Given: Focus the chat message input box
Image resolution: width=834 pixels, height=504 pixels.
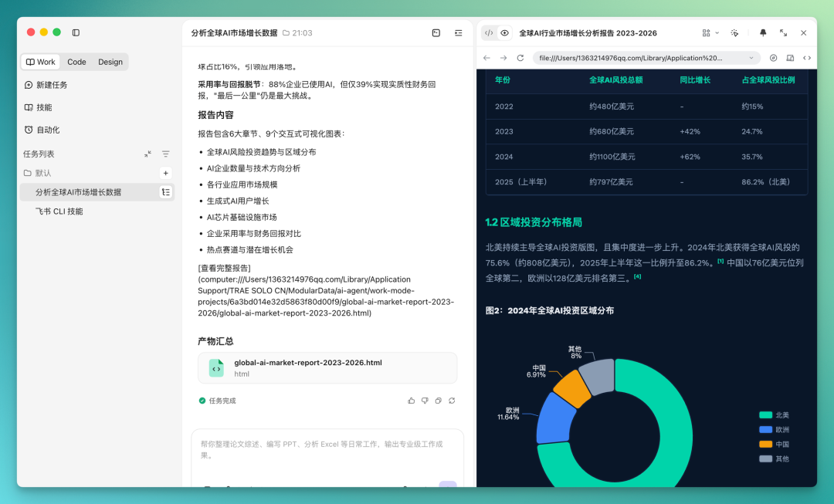Looking at the screenshot, I should pos(327,450).
